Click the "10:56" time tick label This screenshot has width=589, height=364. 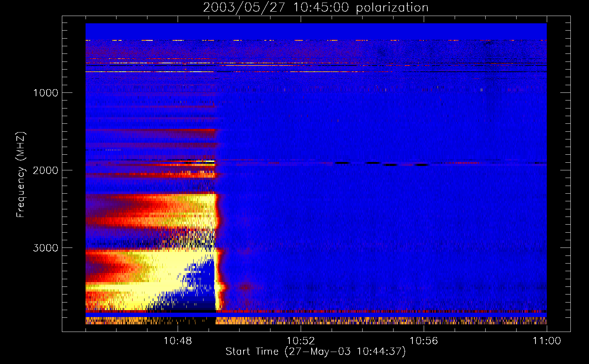(424, 341)
